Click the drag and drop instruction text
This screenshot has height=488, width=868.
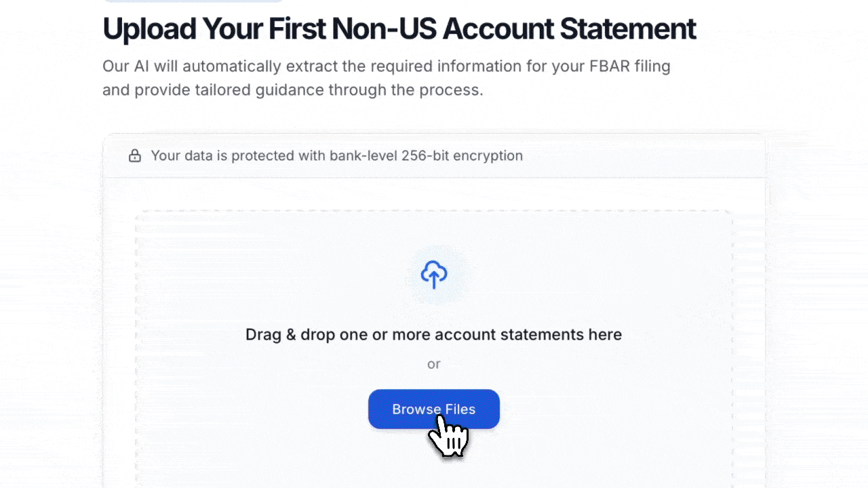point(434,334)
